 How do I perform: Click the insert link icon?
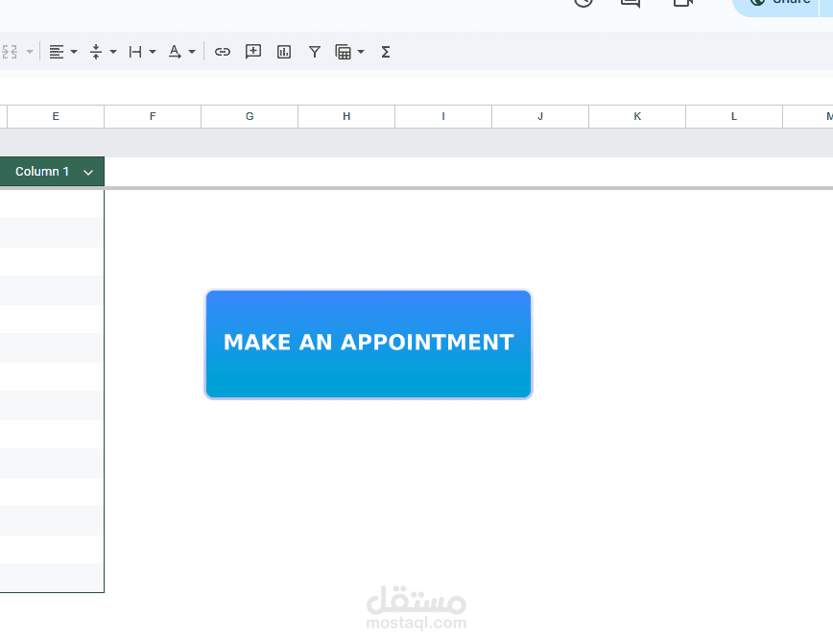(222, 52)
